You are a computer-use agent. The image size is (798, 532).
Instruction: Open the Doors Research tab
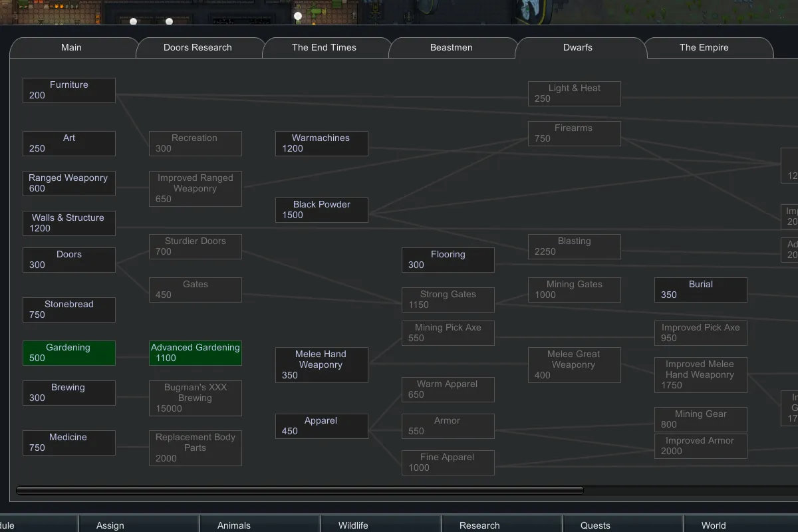tap(198, 48)
